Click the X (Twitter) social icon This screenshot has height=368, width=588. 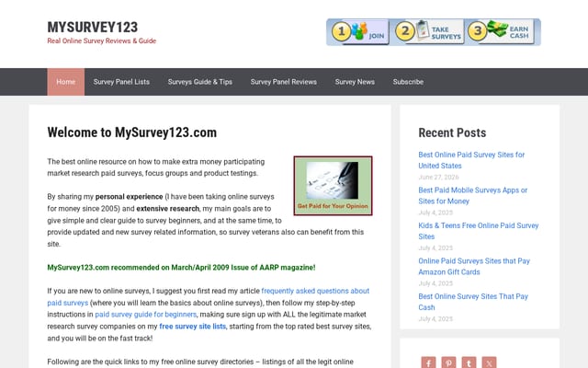click(489, 362)
